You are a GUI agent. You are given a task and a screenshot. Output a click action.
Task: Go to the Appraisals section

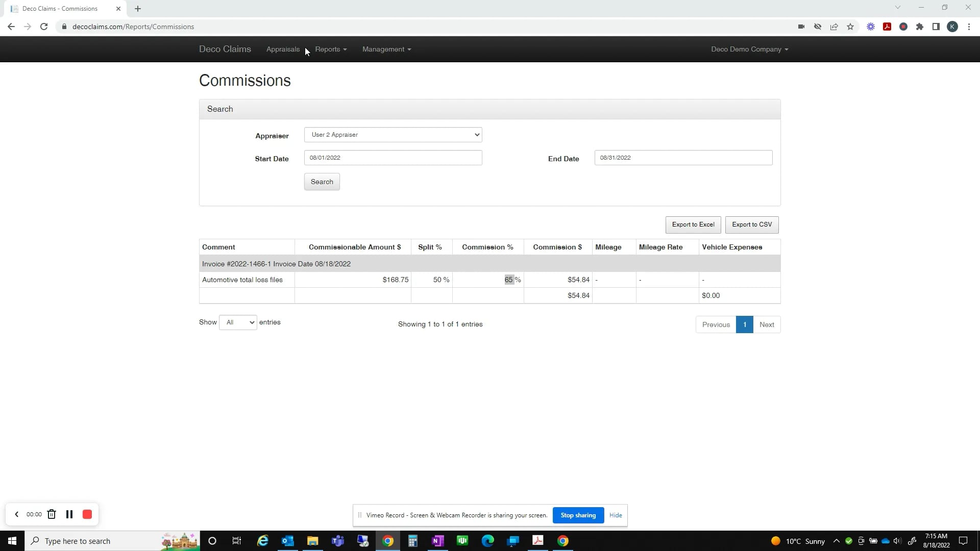click(x=283, y=49)
